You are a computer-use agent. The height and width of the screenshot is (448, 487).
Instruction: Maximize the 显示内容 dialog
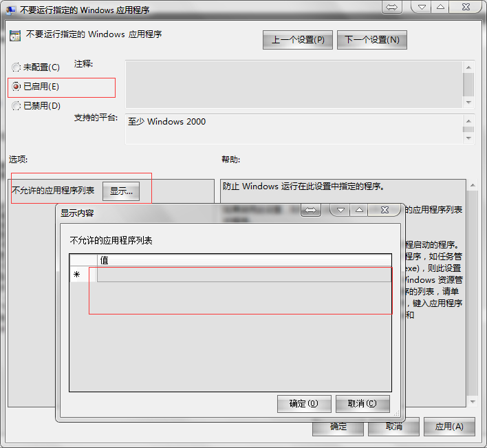pyautogui.click(x=359, y=211)
